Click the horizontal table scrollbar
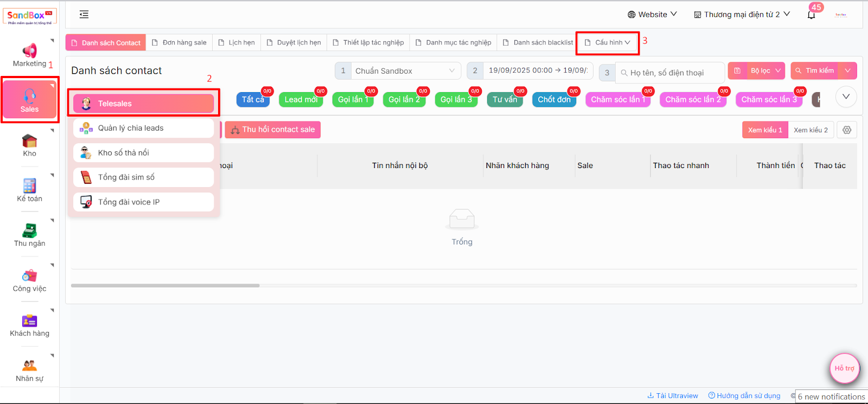Image resolution: width=868 pixels, height=404 pixels. coord(165,285)
